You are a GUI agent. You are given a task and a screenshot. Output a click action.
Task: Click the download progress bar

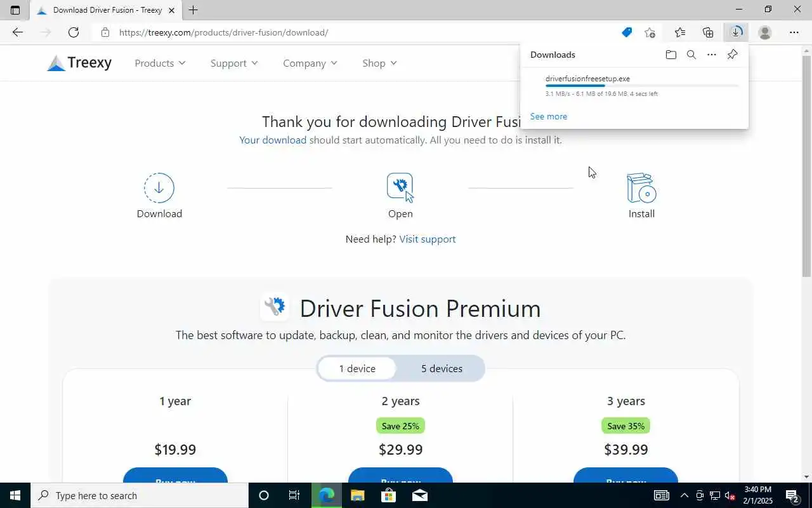(642, 86)
